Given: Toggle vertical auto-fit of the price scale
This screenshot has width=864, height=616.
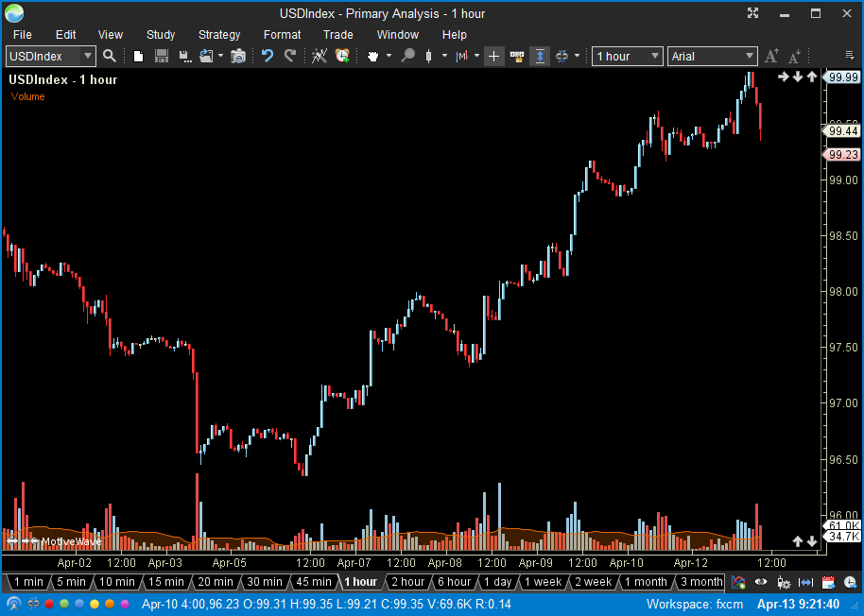Looking at the screenshot, I should pos(540,56).
